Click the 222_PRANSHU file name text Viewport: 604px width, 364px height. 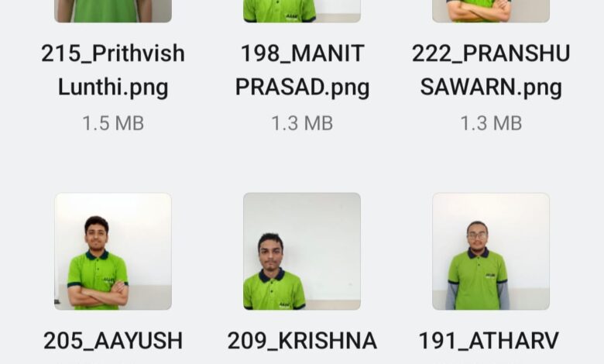491,53
